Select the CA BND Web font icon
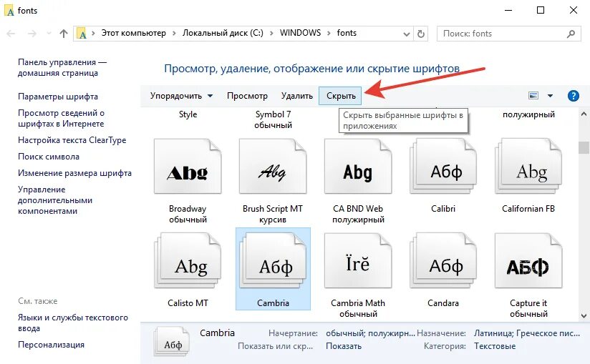Screen dimensions: 590x364 tap(358, 166)
